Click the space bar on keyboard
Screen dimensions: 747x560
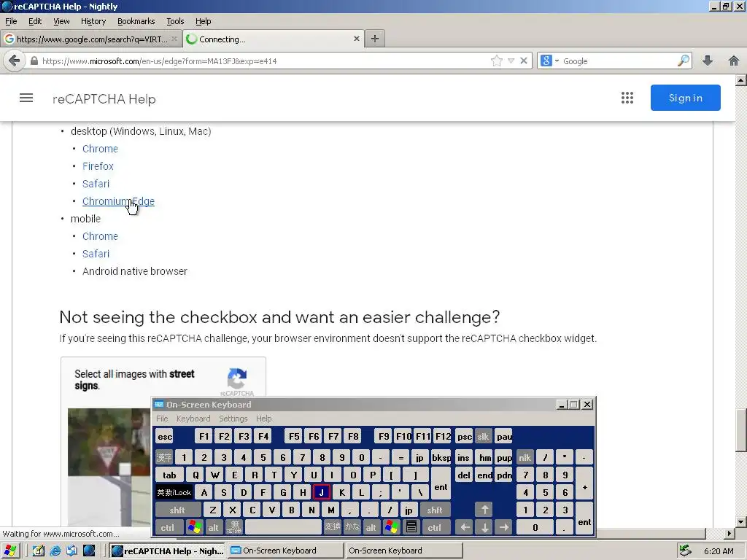pyautogui.click(x=283, y=528)
